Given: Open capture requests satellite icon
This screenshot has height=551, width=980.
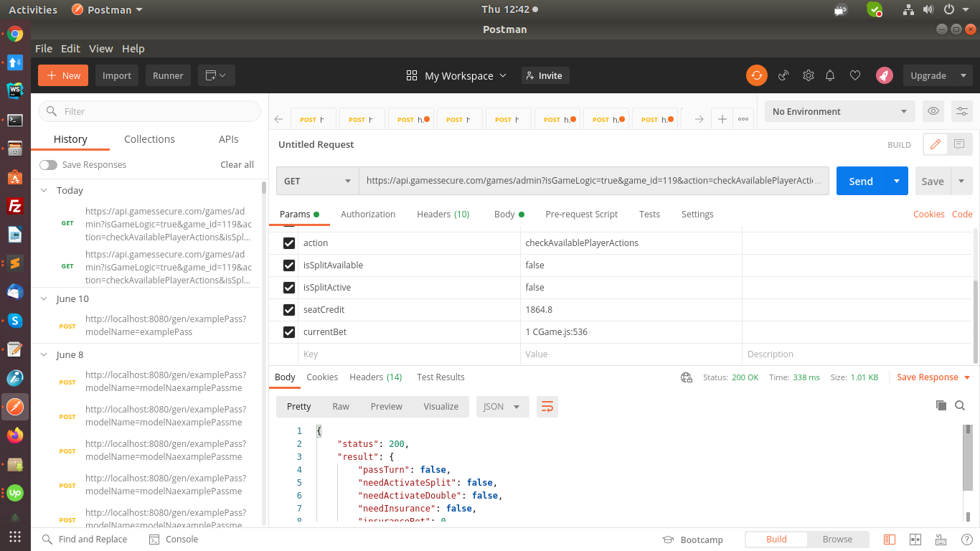Looking at the screenshot, I should [783, 75].
